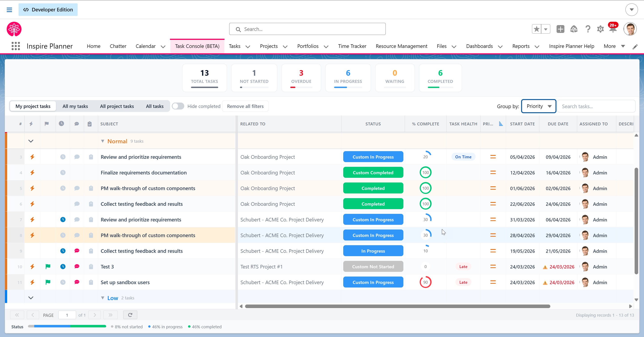
Task: Expand the Tasks tab dropdown chevron
Action: click(x=248, y=47)
